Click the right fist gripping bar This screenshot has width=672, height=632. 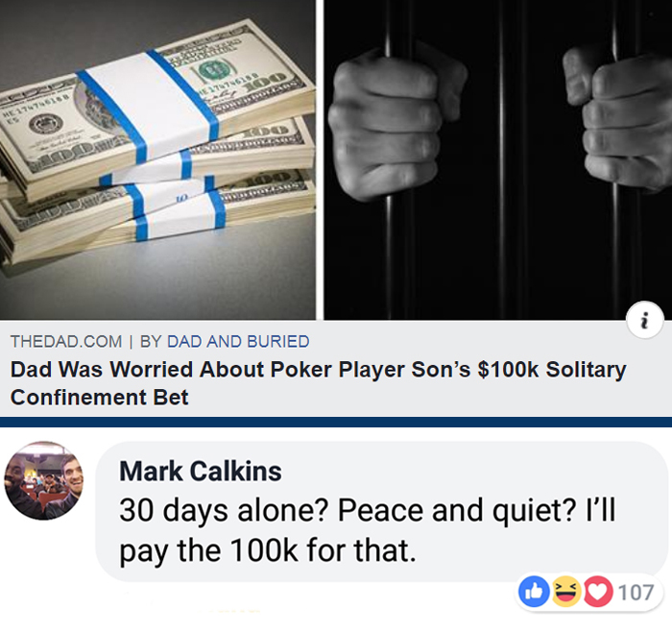click(619, 118)
